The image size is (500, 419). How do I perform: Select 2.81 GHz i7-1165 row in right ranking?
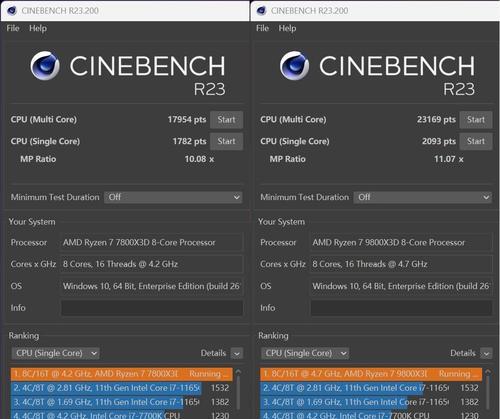pyautogui.click(x=371, y=388)
